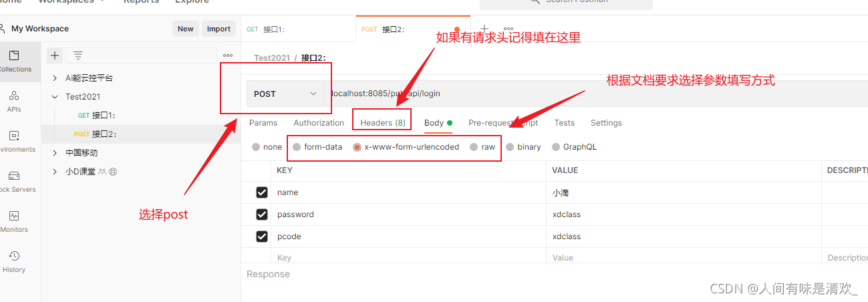Click the Response panel label

pyautogui.click(x=268, y=274)
